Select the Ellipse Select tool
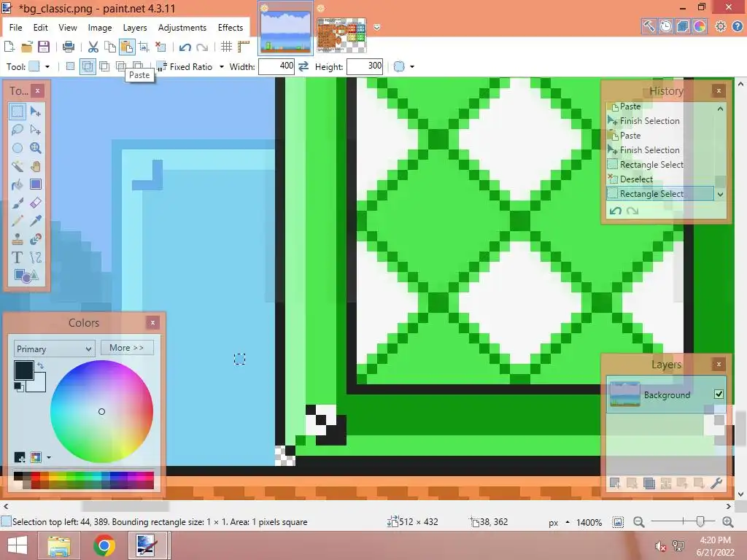 [18, 148]
